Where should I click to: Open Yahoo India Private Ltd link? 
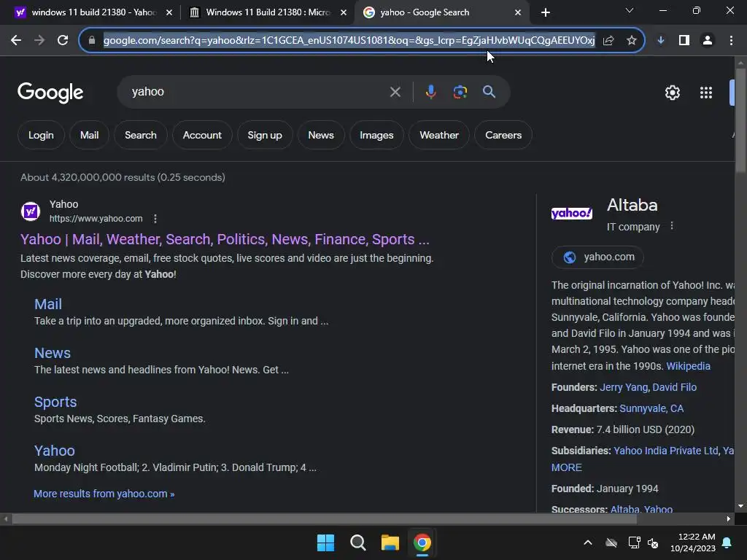pyautogui.click(x=665, y=451)
